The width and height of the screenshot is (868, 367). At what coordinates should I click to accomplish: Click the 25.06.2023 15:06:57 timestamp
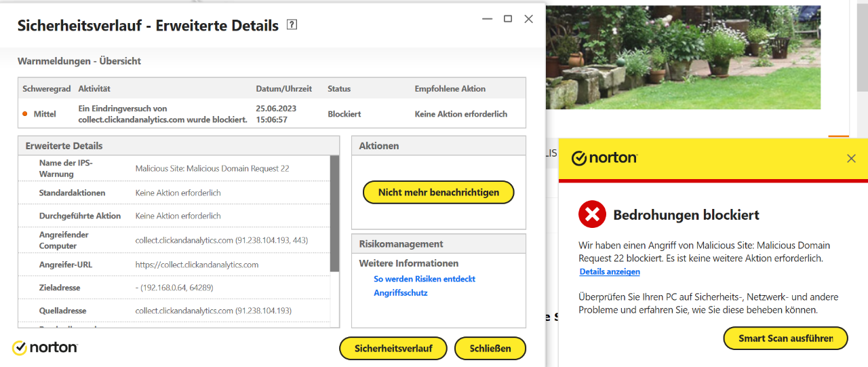tap(276, 114)
